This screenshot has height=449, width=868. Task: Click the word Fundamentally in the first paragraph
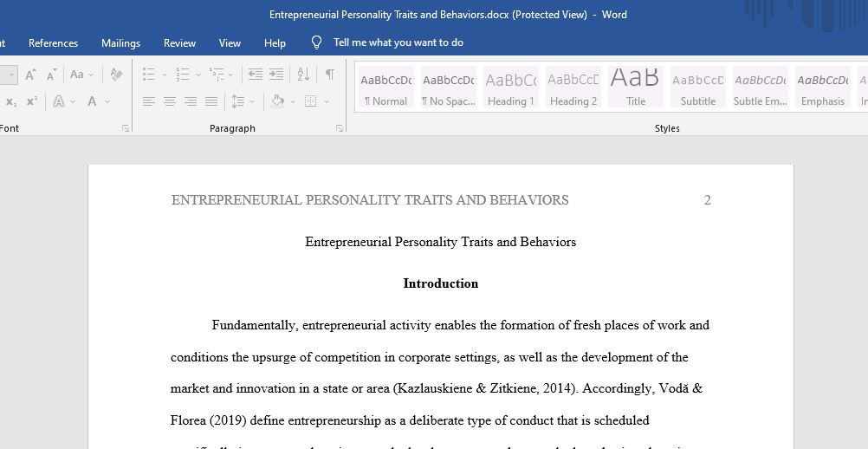pyautogui.click(x=256, y=326)
